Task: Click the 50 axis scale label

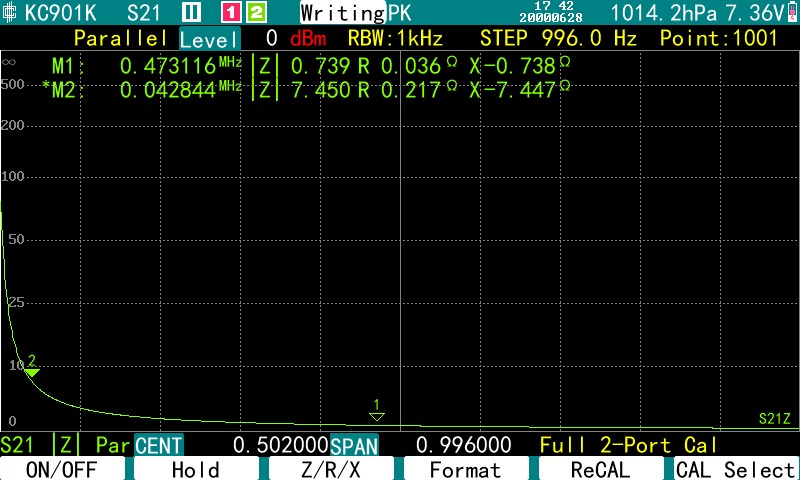Action: (x=17, y=240)
